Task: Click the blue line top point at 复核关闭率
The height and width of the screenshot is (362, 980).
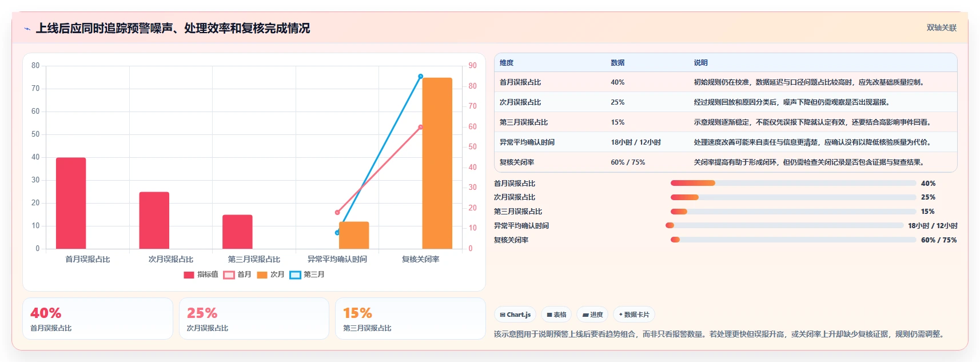Action: (421, 76)
